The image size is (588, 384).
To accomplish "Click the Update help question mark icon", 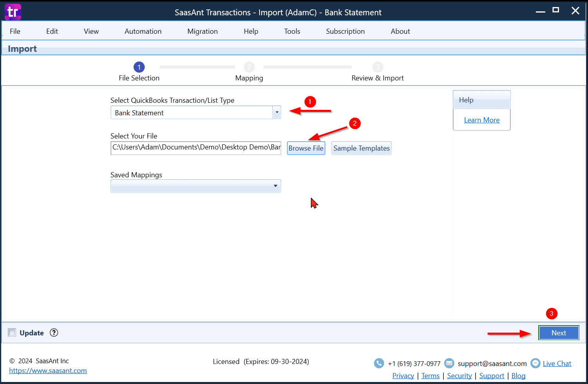I will pos(54,333).
